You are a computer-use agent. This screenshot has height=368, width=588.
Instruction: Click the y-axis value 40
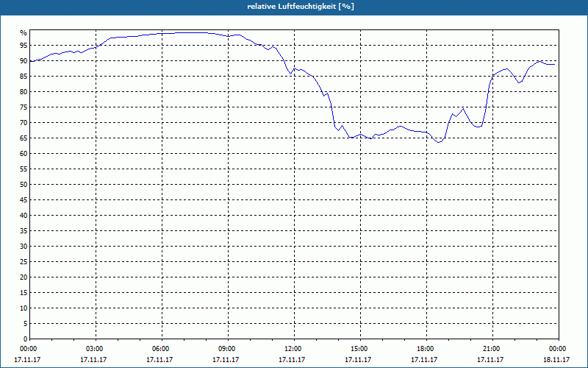click(24, 216)
